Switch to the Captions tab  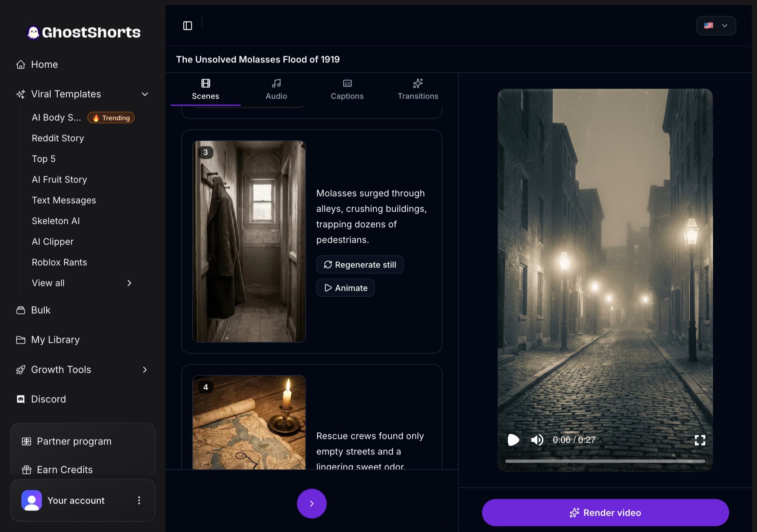[347, 89]
